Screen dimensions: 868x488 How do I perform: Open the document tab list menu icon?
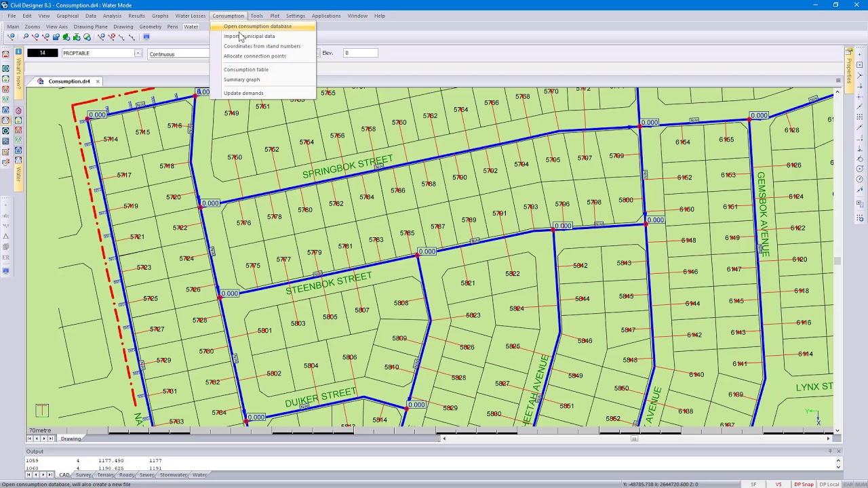tap(838, 81)
